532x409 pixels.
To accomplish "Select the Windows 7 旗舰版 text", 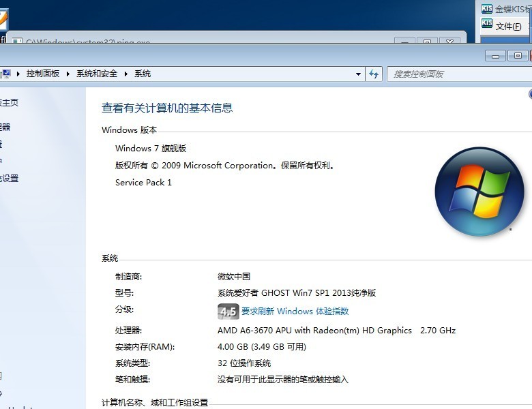I will [x=151, y=148].
